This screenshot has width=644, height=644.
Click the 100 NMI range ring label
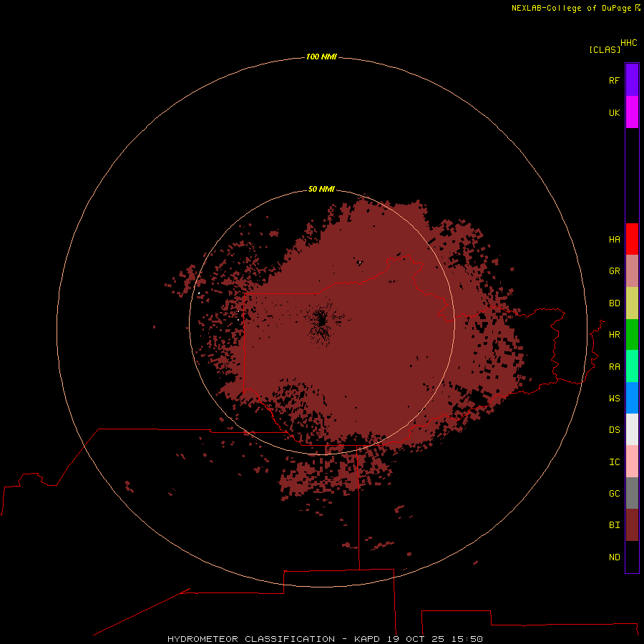tap(321, 57)
